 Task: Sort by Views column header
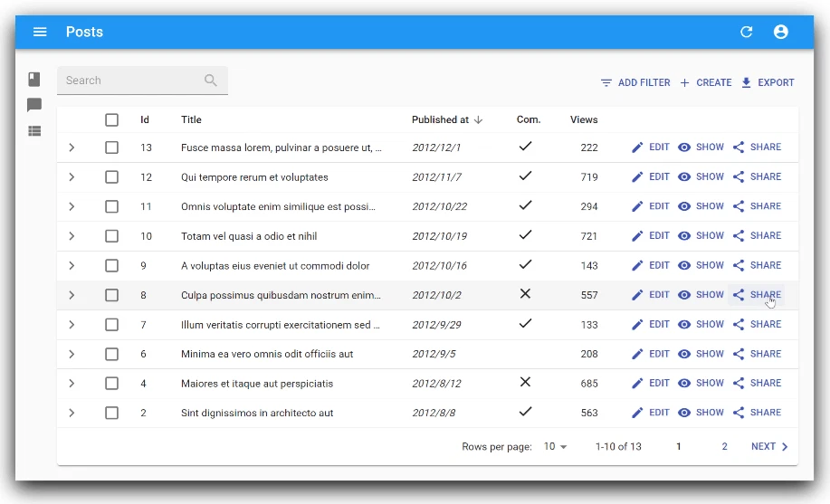(x=584, y=119)
